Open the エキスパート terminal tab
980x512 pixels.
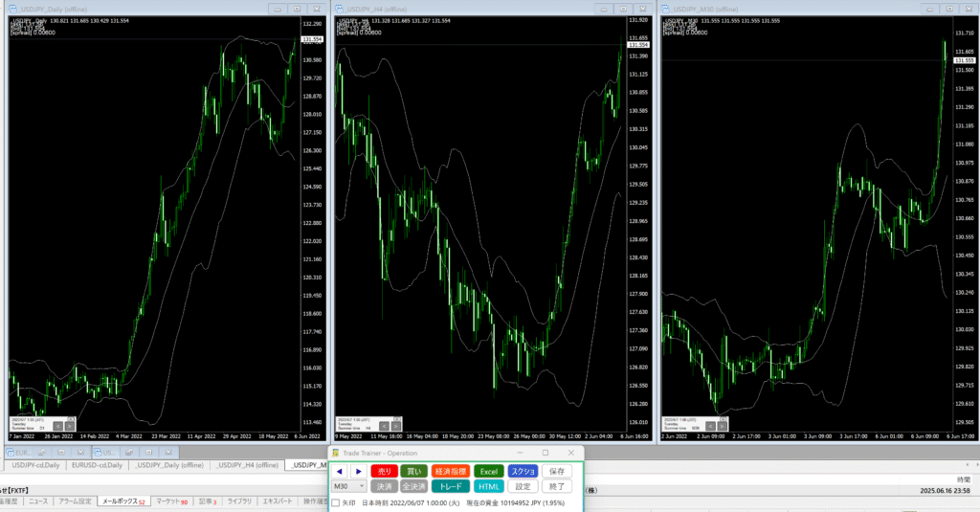pyautogui.click(x=278, y=501)
